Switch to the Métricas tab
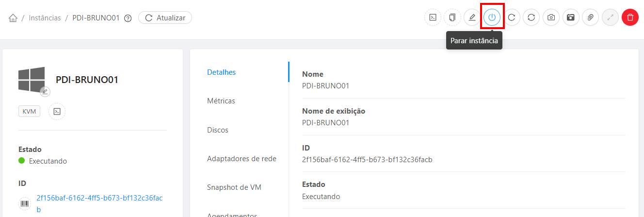 (x=221, y=101)
